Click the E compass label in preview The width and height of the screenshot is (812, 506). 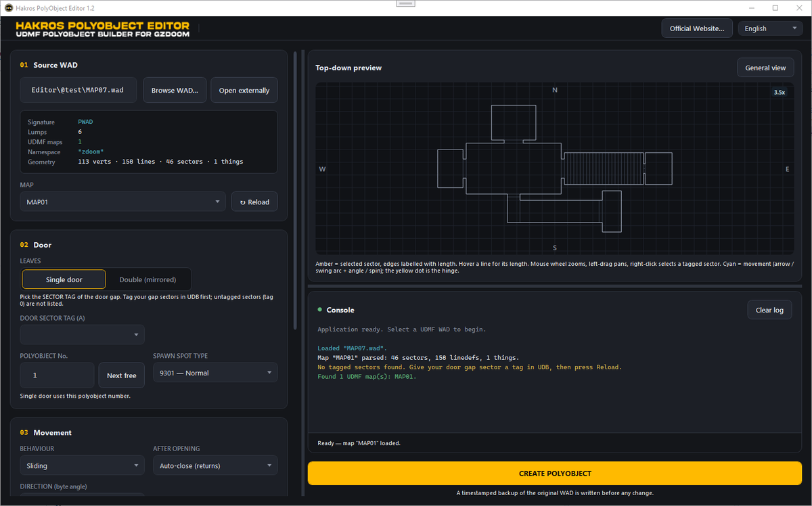coord(788,169)
